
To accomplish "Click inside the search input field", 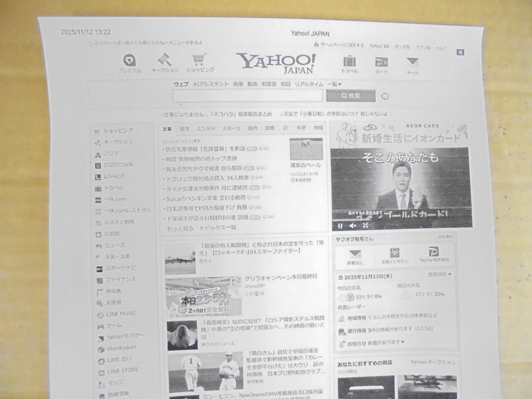I will coord(247,96).
